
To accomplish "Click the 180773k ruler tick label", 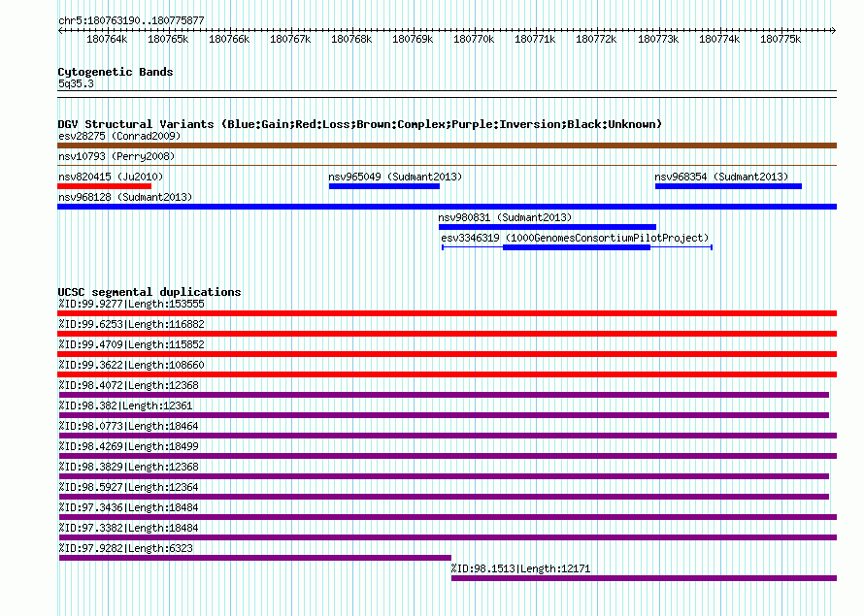I will pos(658,39).
